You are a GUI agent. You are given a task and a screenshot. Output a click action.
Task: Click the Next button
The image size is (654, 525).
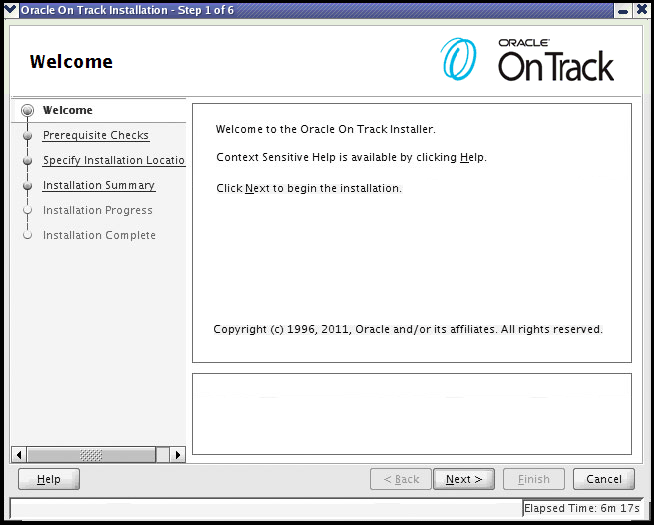click(464, 479)
